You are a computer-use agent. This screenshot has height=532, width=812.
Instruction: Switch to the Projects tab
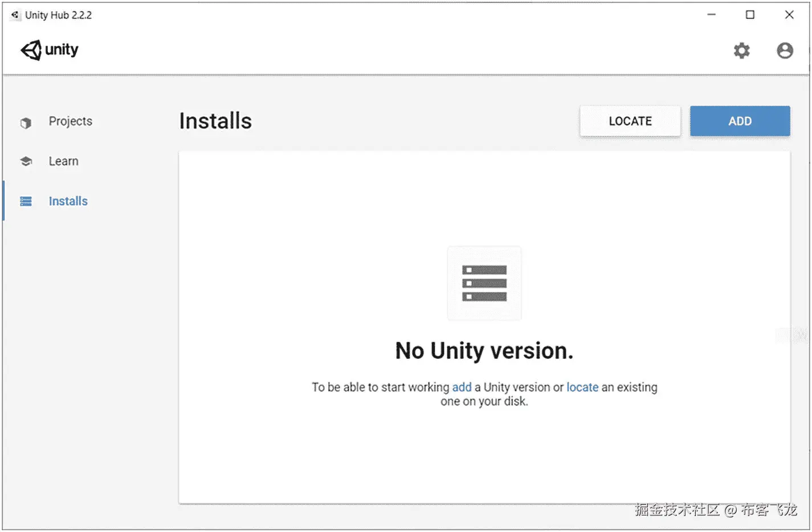click(x=70, y=121)
